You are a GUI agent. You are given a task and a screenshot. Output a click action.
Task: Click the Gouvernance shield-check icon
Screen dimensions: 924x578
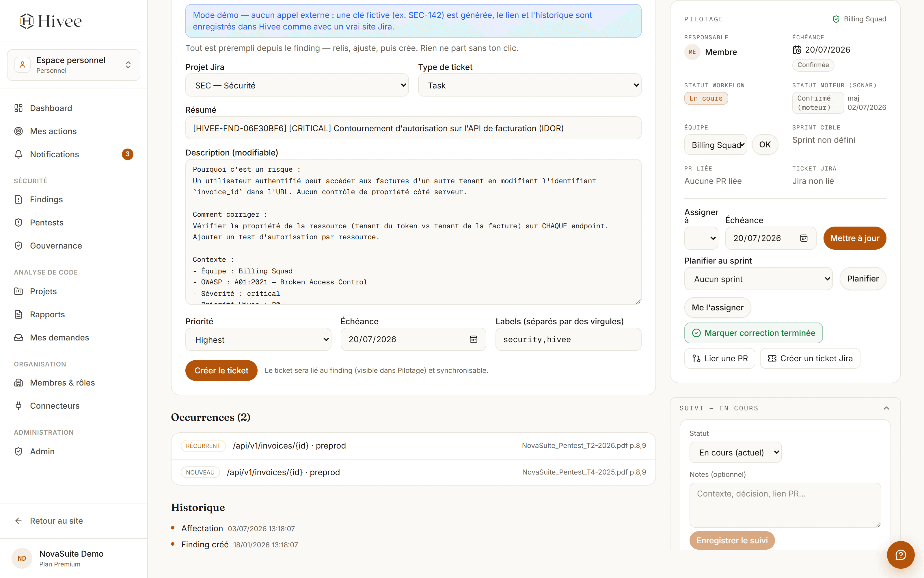(x=18, y=246)
